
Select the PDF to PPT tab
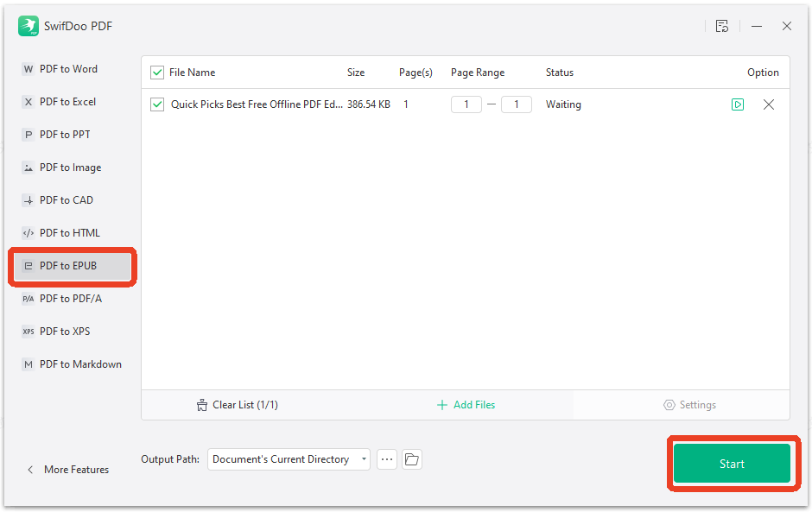(x=73, y=135)
